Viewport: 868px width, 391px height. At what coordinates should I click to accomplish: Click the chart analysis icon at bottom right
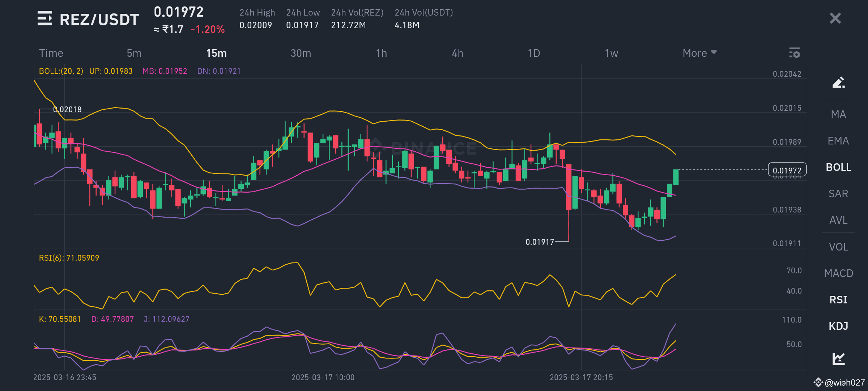[838, 359]
